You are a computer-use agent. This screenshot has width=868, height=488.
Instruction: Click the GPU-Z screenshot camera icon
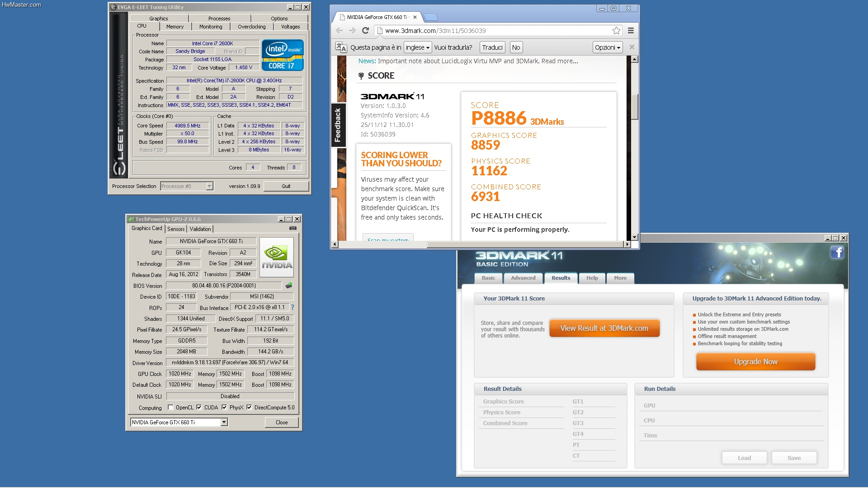293,229
